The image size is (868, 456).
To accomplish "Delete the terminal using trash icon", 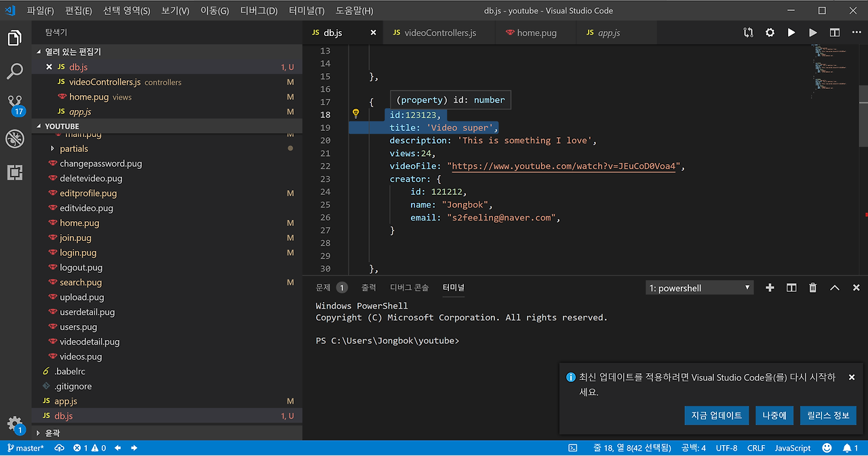I will [813, 288].
